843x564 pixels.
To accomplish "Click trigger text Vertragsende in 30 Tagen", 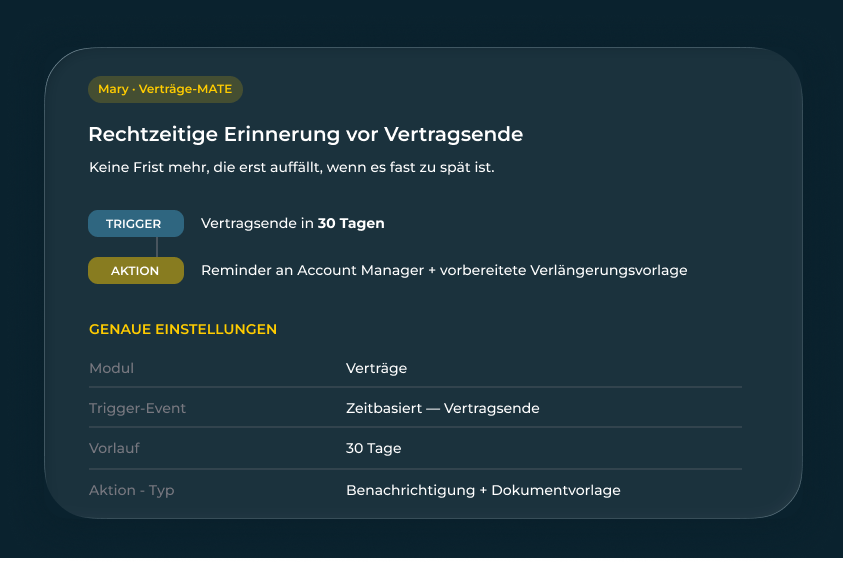I will point(292,223).
